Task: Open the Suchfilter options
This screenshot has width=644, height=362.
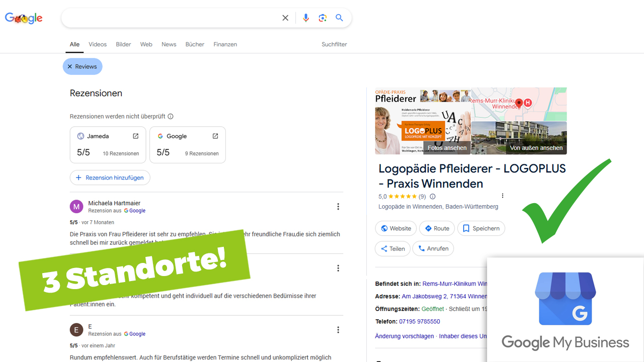Action: point(334,44)
